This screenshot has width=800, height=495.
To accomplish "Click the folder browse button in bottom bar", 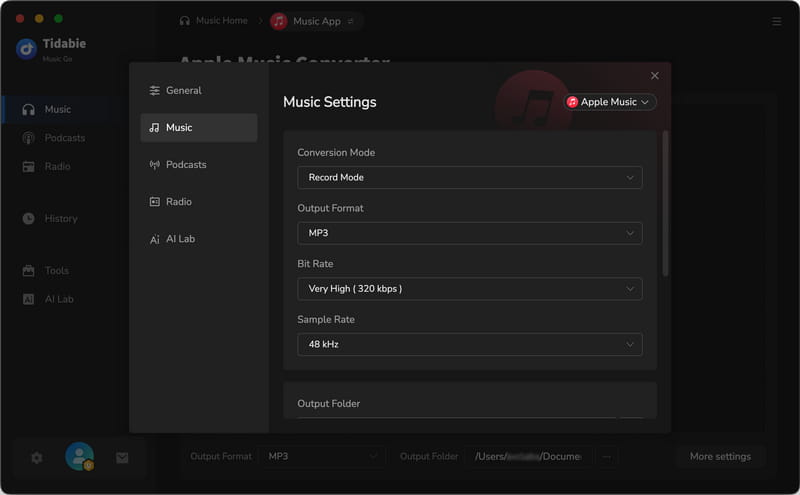I will point(606,456).
